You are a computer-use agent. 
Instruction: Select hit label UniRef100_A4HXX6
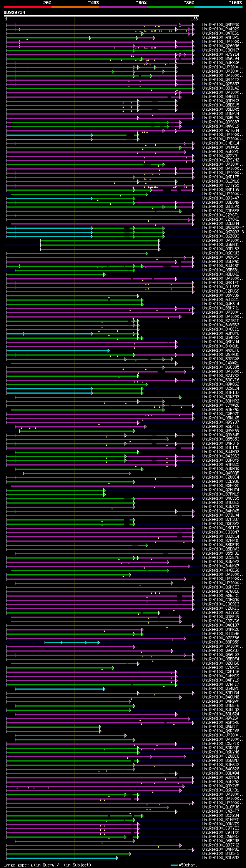pyautogui.click(x=221, y=63)
